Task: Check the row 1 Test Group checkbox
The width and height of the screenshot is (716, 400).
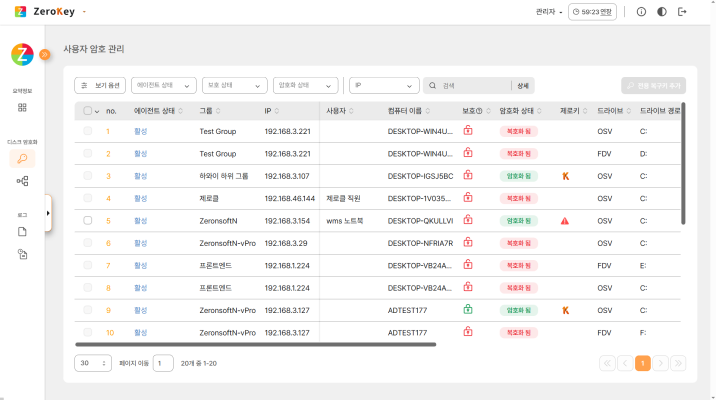Action: coord(88,130)
